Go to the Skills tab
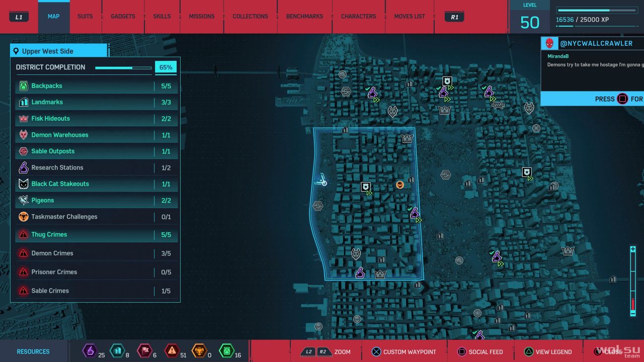 pos(162,17)
